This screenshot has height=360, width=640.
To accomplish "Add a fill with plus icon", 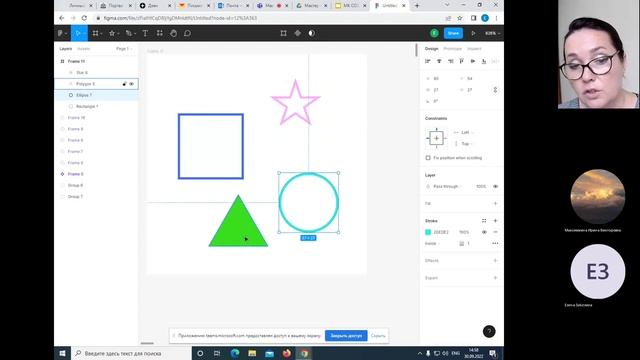I will 495,203.
